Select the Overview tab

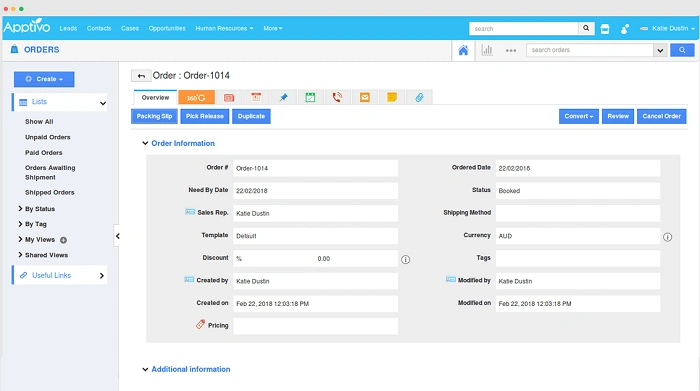coord(155,97)
